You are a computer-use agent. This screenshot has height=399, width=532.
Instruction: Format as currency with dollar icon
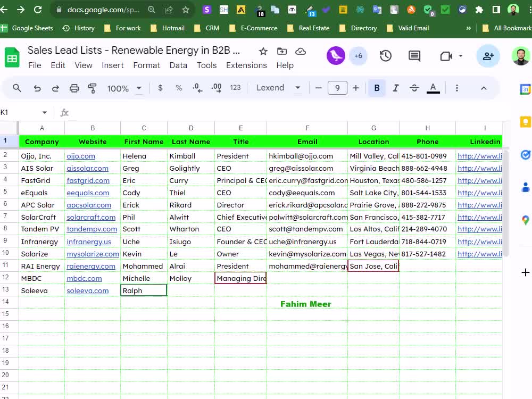(160, 88)
